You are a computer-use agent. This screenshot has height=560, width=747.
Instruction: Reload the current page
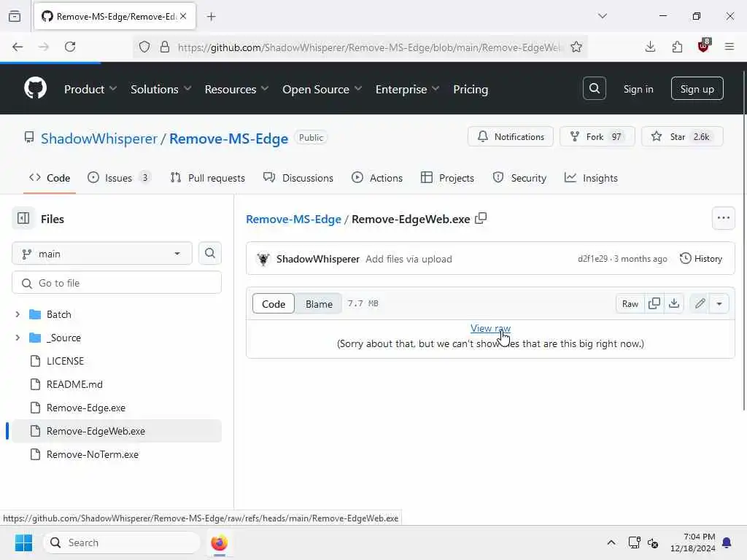pyautogui.click(x=70, y=47)
